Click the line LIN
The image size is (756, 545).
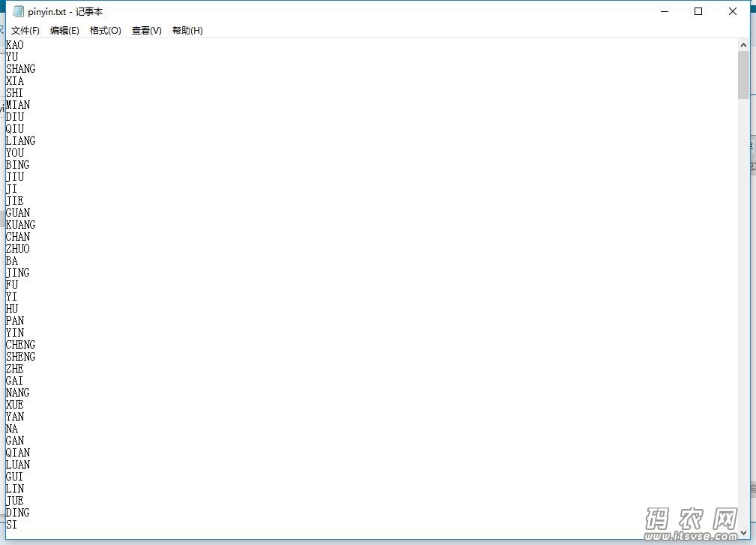pyautogui.click(x=14, y=489)
